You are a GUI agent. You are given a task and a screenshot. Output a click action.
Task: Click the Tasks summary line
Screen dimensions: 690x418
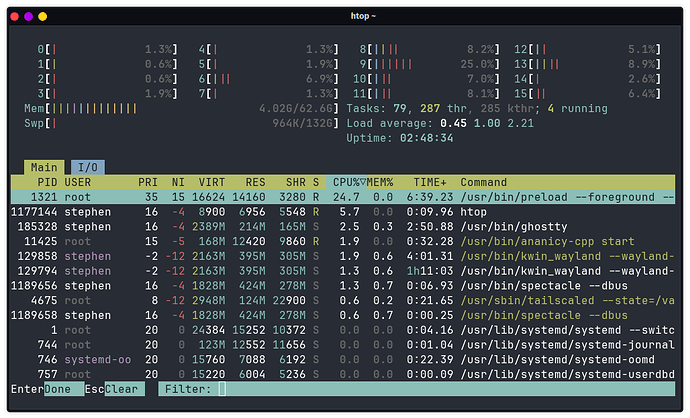coord(477,108)
